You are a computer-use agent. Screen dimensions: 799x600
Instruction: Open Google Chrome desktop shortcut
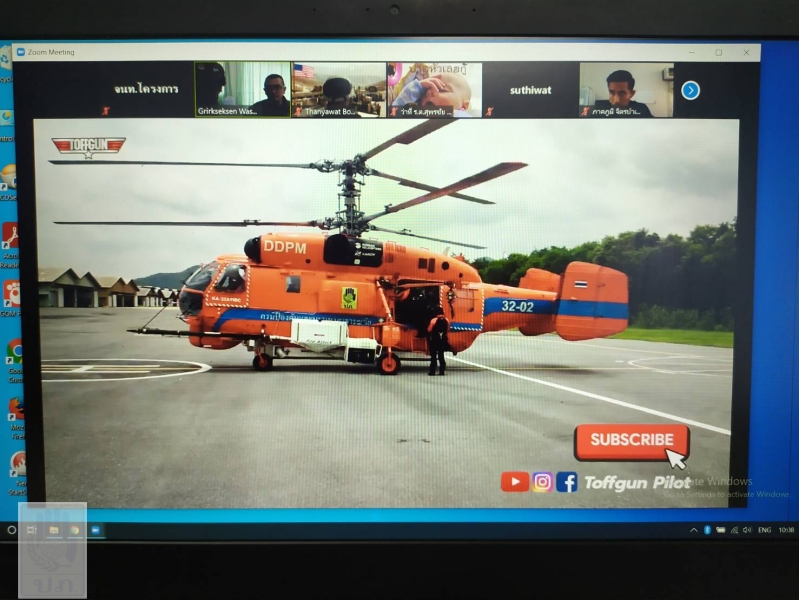(14, 360)
